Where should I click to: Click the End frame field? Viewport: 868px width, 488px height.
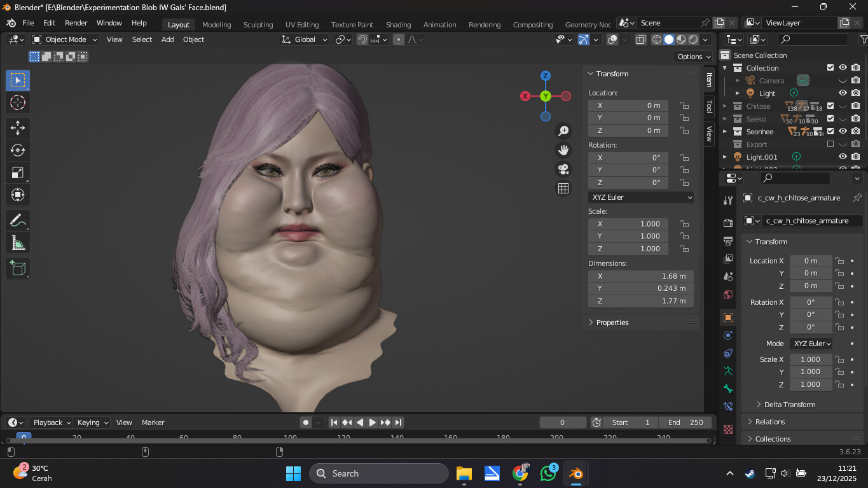(x=685, y=422)
